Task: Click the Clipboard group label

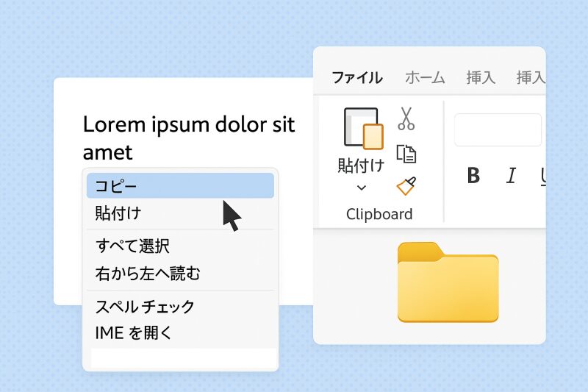Action: pos(379,214)
